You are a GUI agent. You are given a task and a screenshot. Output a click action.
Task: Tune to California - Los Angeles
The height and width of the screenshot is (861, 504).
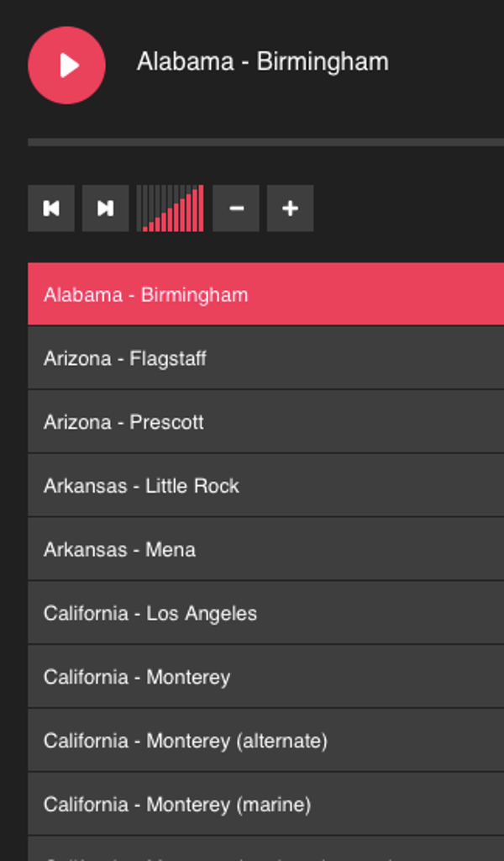pyautogui.click(x=265, y=614)
